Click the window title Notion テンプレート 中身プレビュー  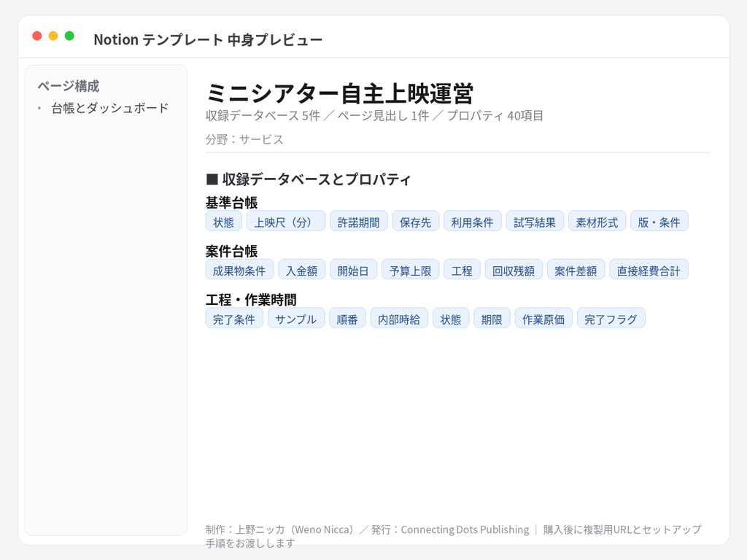[x=208, y=40]
